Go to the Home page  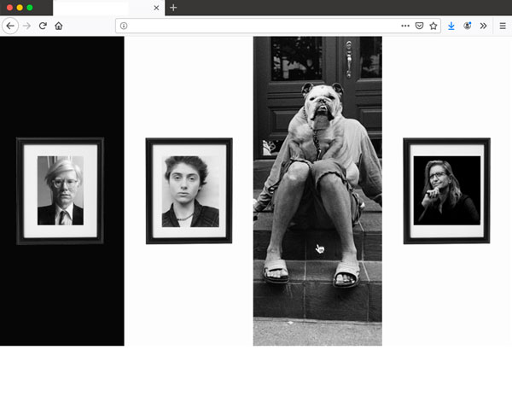point(59,26)
